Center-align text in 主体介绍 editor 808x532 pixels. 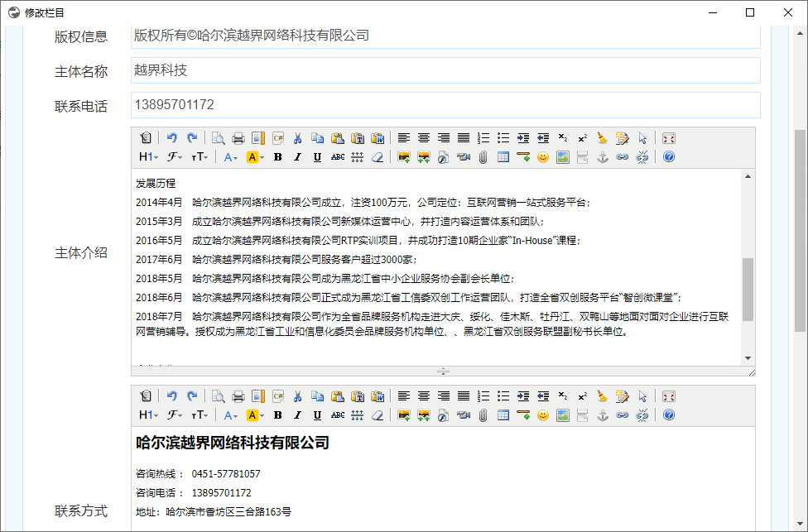click(424, 138)
